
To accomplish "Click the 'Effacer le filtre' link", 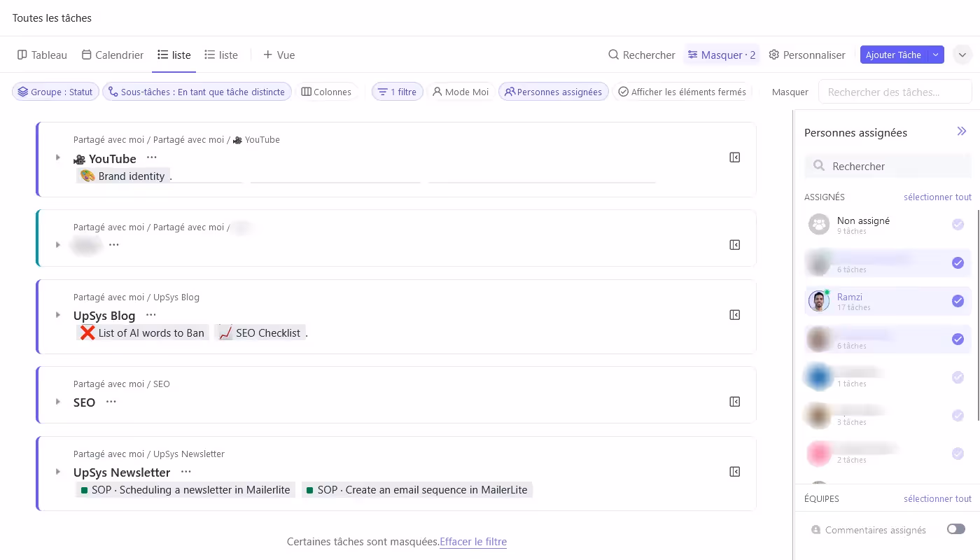I will click(473, 541).
